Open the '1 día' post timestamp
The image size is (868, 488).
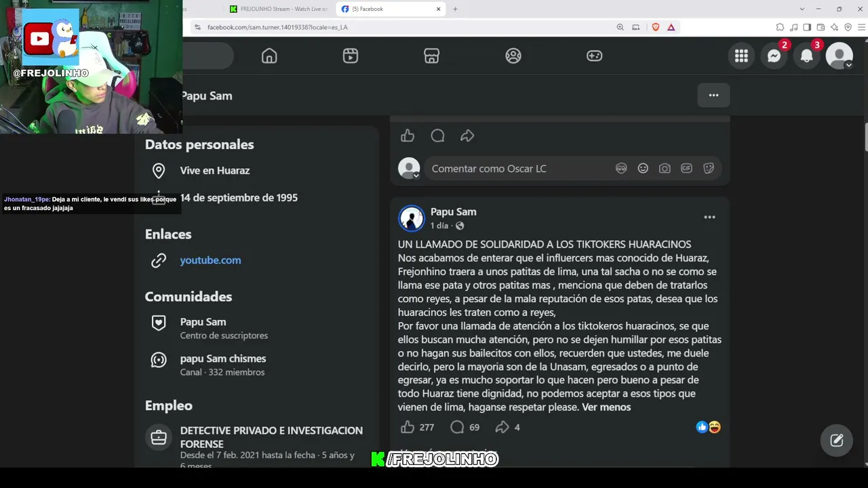pyautogui.click(x=439, y=226)
